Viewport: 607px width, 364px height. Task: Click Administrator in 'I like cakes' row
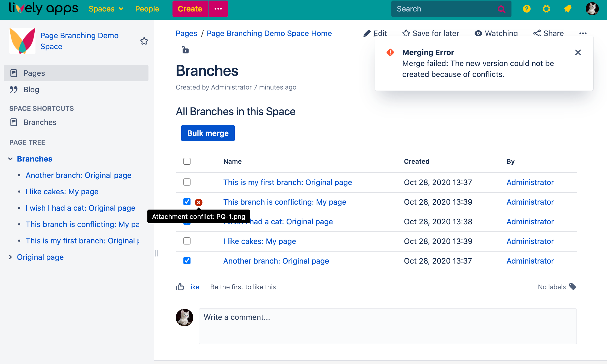click(530, 241)
